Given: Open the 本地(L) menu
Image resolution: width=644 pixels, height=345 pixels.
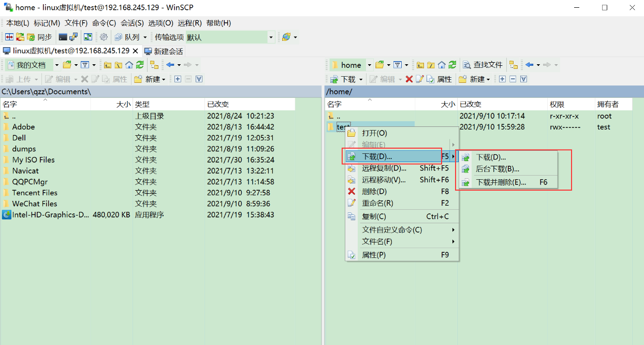Looking at the screenshot, I should click(18, 23).
